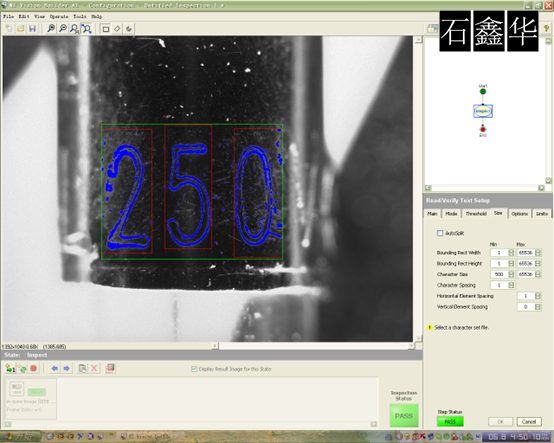Toggle the AutoSplit checkbox
Image resolution: width=554 pixels, height=443 pixels.
click(x=440, y=233)
